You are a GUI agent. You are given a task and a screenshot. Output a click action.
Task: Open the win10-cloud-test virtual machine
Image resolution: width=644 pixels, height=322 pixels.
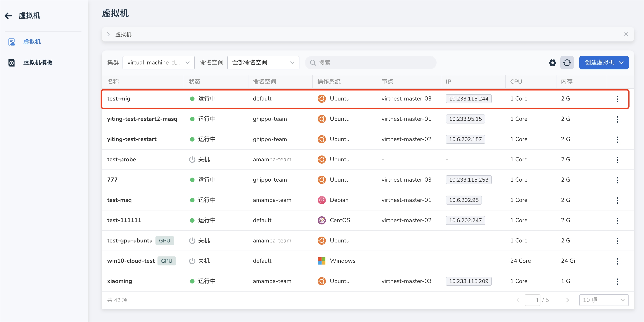(131, 261)
